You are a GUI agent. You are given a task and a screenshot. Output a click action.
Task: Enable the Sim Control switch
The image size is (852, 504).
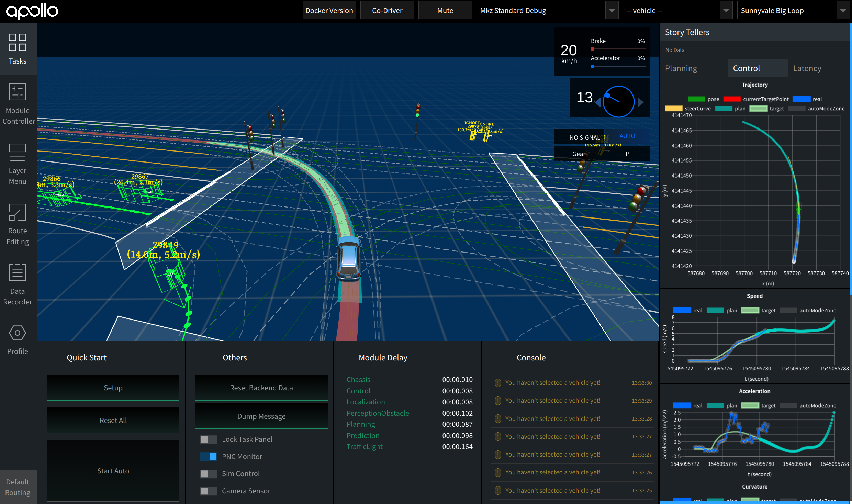click(208, 474)
